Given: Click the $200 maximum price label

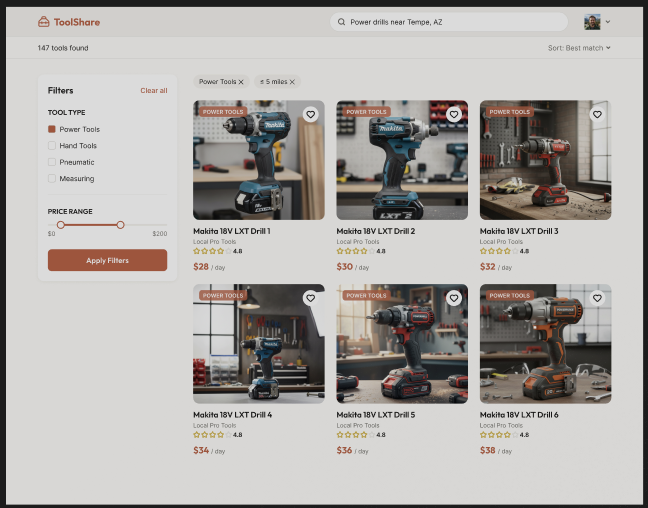Looking at the screenshot, I should tap(160, 234).
